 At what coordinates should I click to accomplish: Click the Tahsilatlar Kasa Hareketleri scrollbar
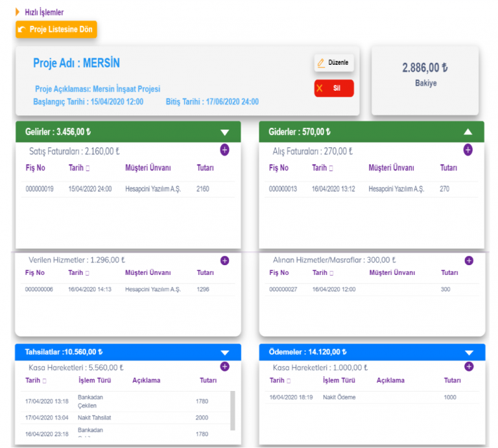pos(233,408)
